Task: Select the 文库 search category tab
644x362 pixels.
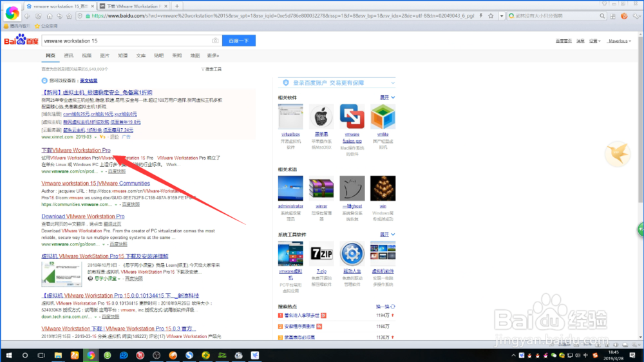Action: click(x=141, y=55)
